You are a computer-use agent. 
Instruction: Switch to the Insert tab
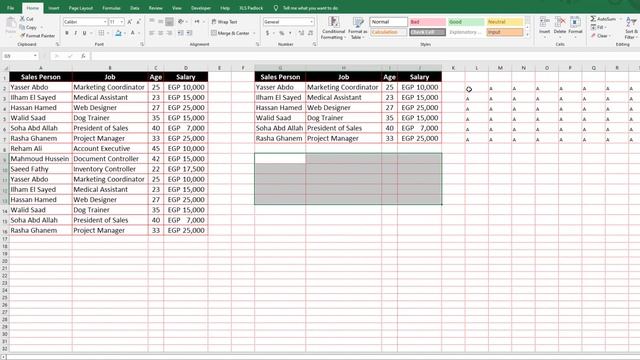click(53, 8)
